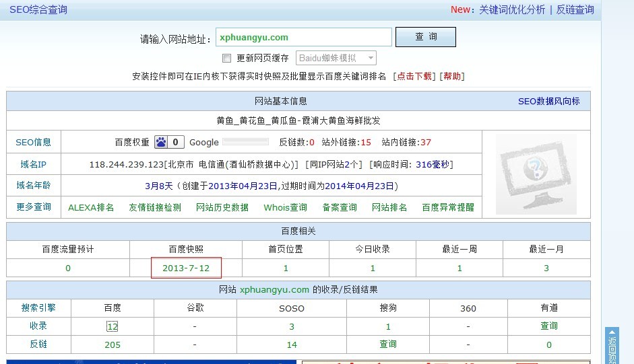This screenshot has height=364, width=634.
Task: Click the 域名IP row label
Action: (33, 164)
